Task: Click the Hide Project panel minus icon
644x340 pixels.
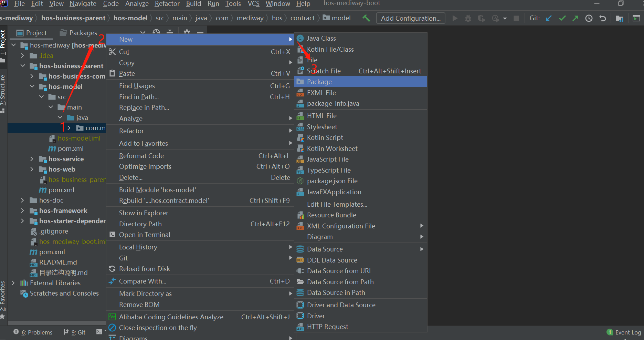Action: [x=200, y=32]
